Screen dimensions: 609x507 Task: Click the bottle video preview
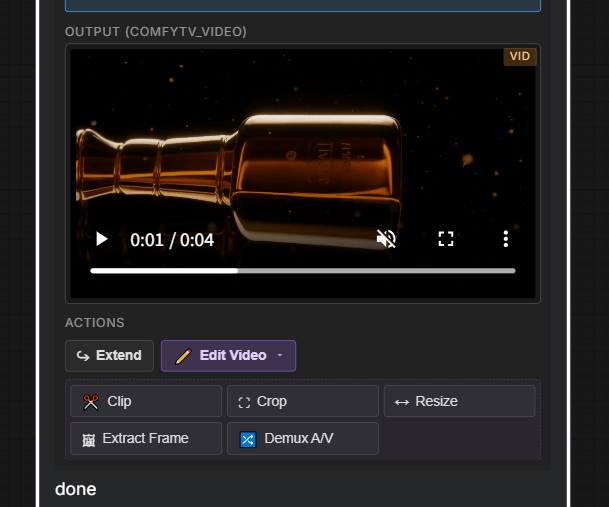tap(303, 171)
